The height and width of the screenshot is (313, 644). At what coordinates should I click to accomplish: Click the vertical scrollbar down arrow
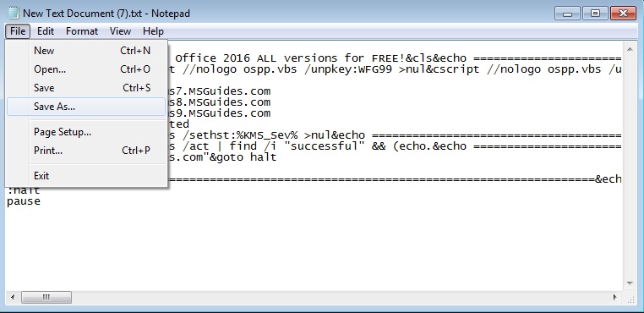tap(630, 283)
